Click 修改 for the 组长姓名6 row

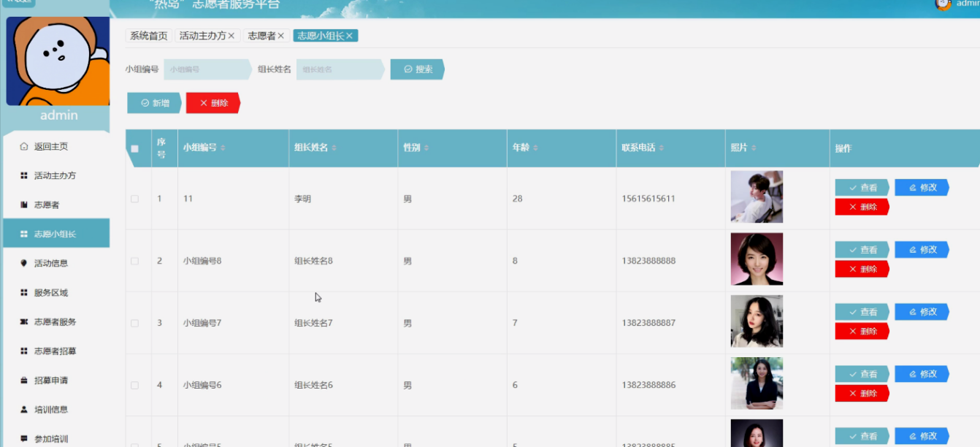tap(922, 374)
